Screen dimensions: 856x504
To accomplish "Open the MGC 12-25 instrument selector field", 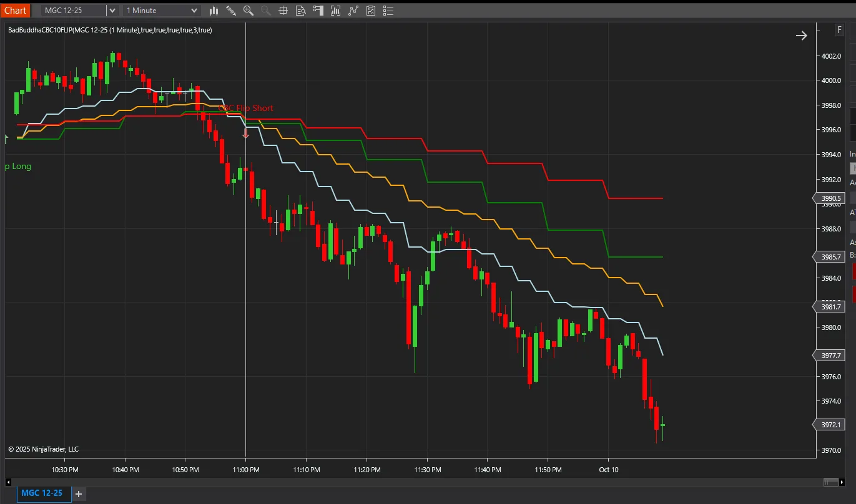I will [x=73, y=10].
